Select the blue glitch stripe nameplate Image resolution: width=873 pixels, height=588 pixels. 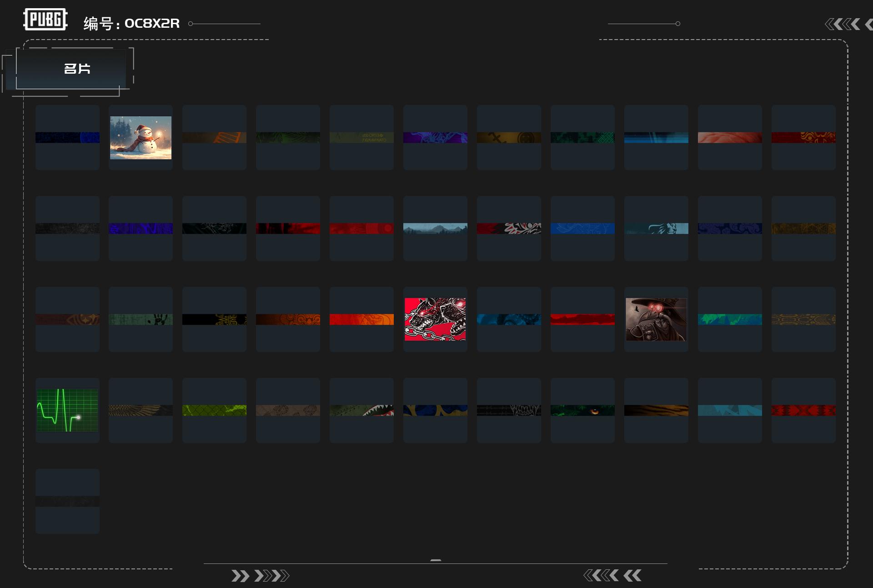click(x=656, y=137)
